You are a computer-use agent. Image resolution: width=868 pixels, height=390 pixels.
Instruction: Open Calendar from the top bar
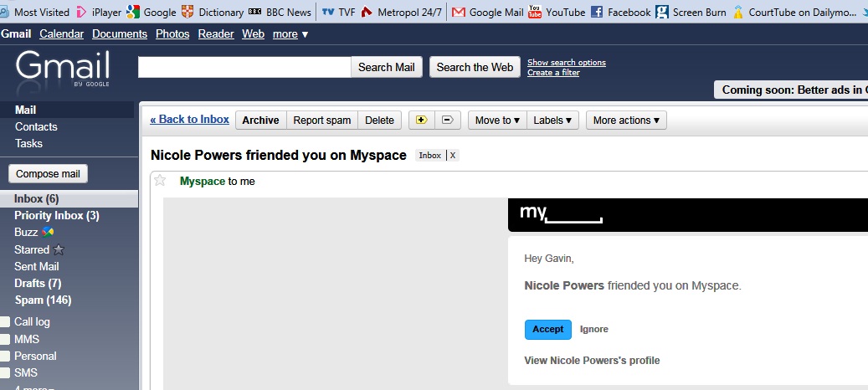tap(61, 34)
